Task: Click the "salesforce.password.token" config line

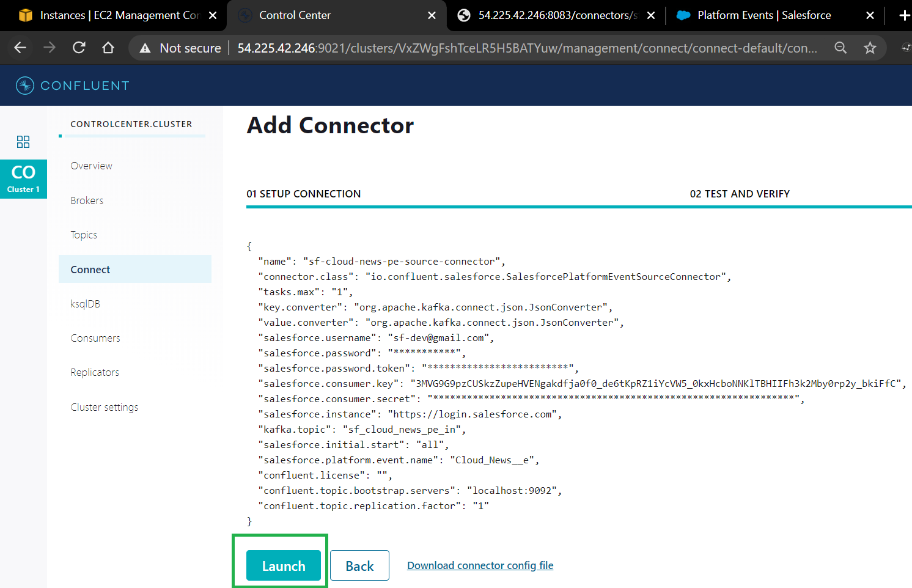Action: pos(419,369)
